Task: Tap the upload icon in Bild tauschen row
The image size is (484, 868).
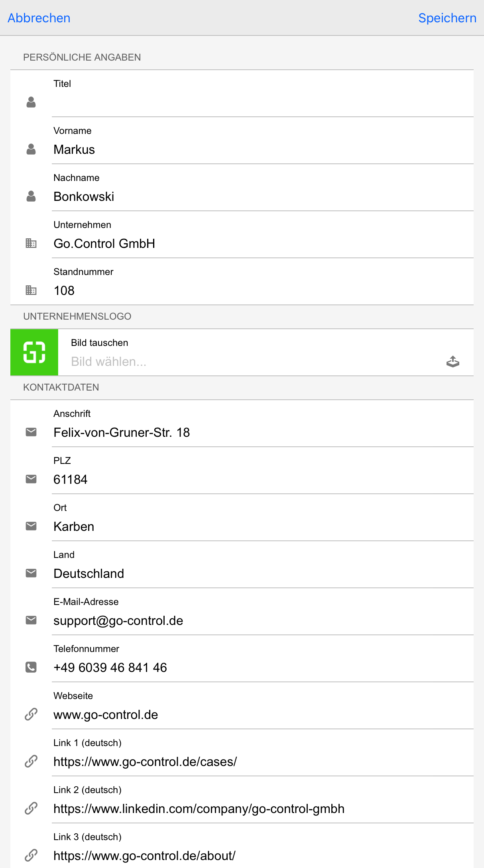Action: (453, 361)
